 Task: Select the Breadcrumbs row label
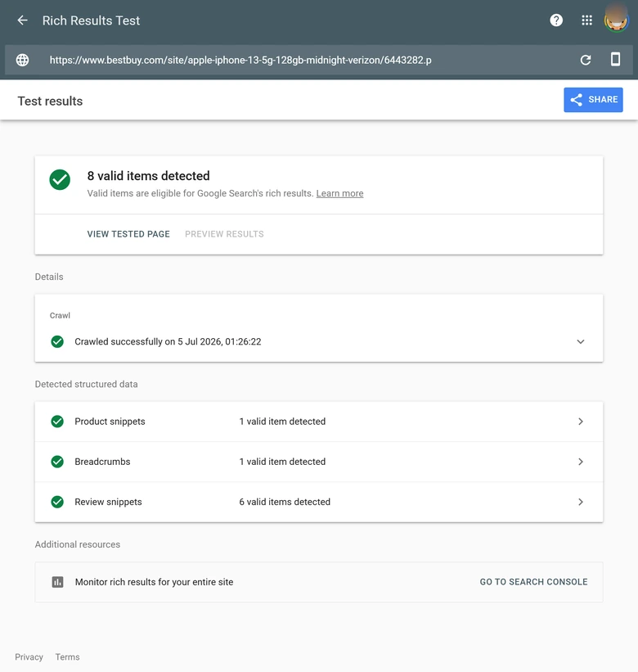[x=102, y=462]
